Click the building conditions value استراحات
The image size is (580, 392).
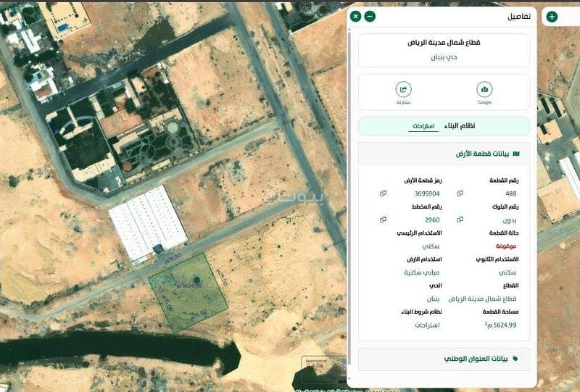(x=427, y=325)
